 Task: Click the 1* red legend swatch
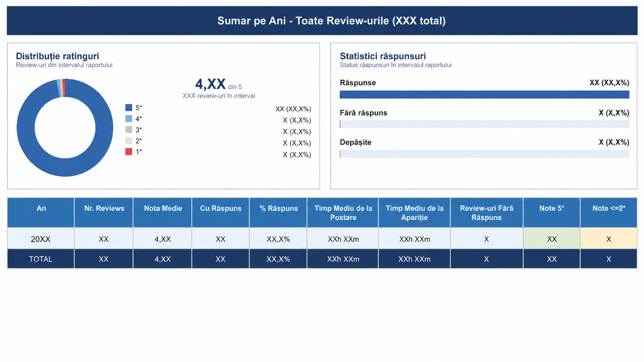click(x=129, y=152)
